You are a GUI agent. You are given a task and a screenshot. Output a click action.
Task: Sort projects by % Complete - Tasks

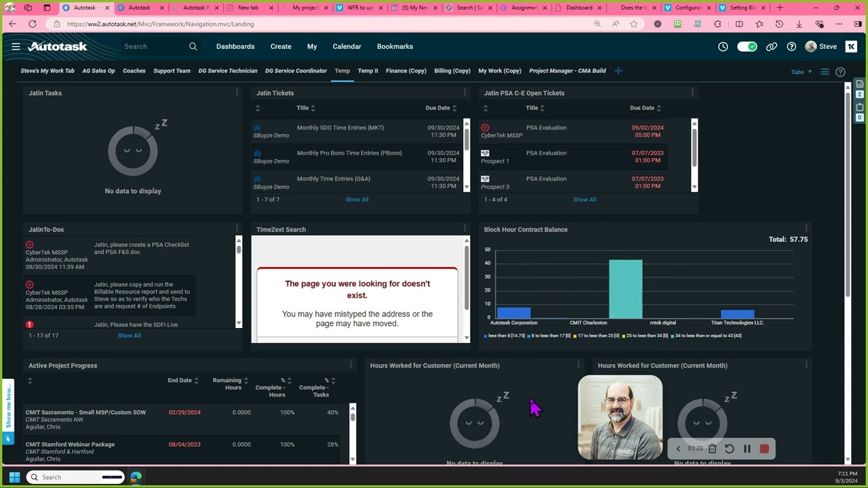coord(317,388)
